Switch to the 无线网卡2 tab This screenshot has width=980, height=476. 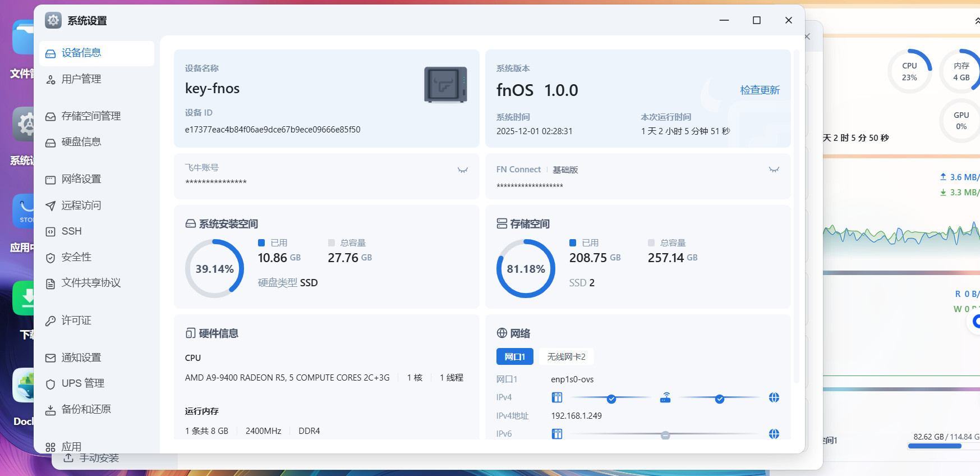coord(566,356)
